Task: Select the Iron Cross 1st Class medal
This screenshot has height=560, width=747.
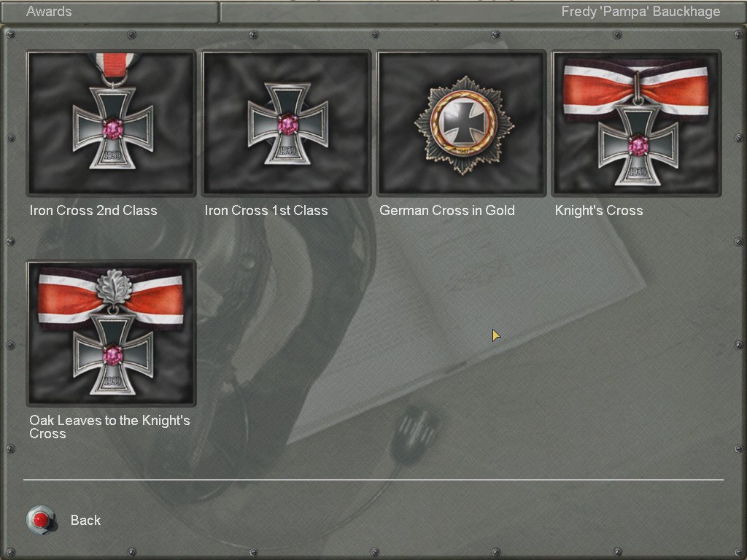Action: coord(286,122)
